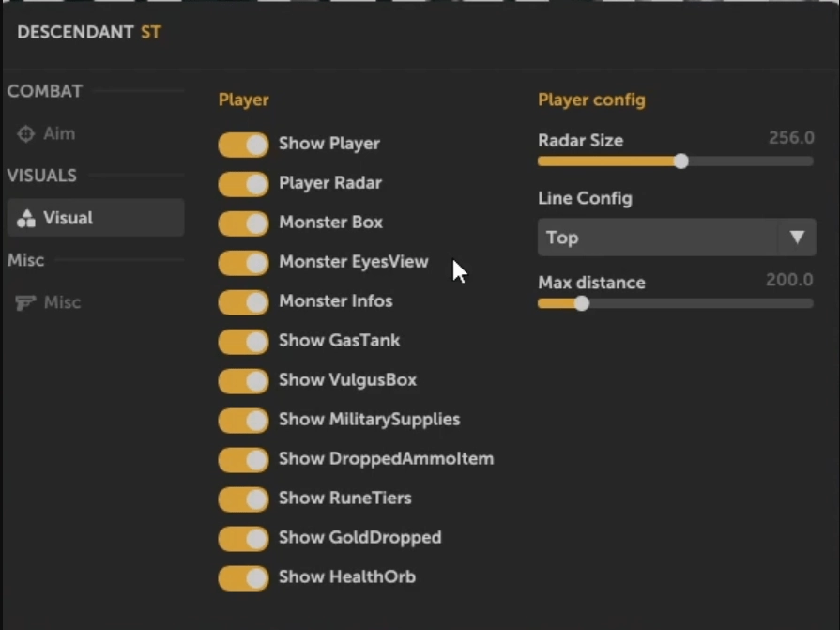Click the Radar Size slider handle
This screenshot has height=630, width=840.
pos(680,161)
